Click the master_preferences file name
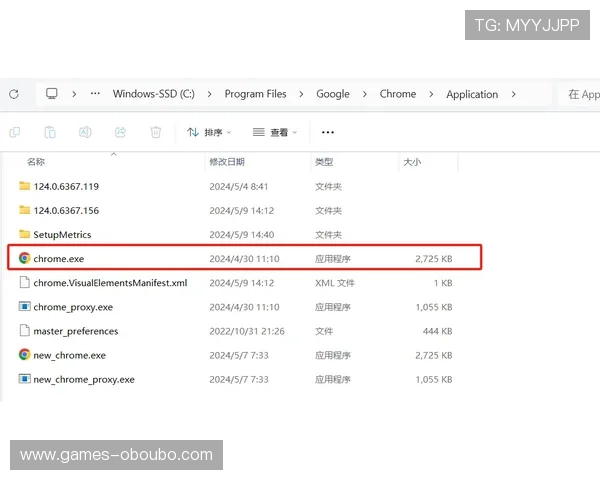600x480 pixels. 76,331
